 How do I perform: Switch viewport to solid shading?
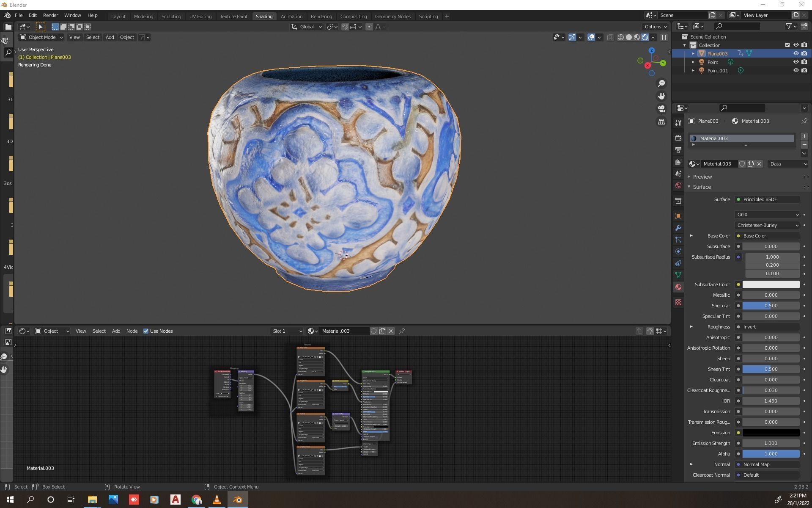(x=629, y=37)
